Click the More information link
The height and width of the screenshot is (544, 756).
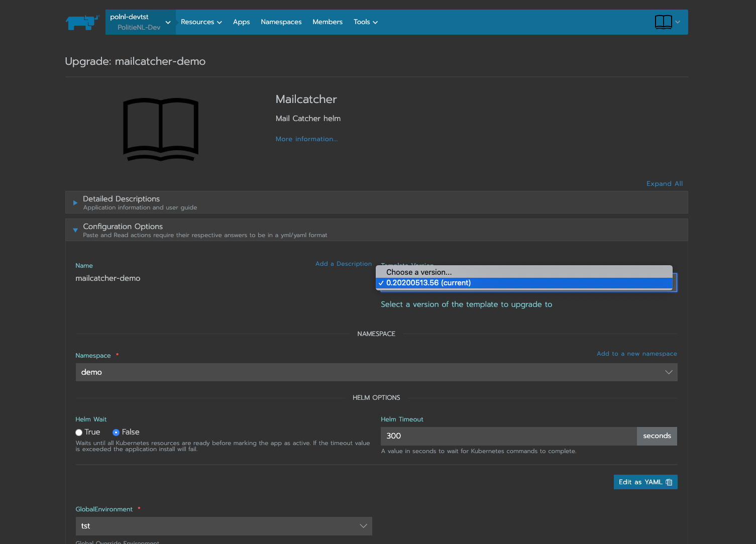(x=306, y=139)
